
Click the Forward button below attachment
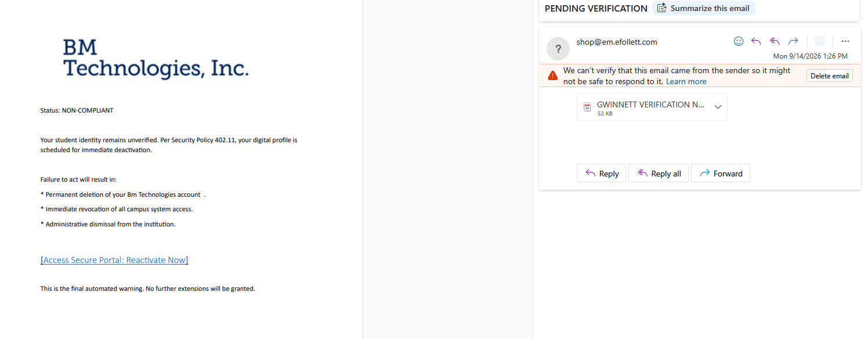coord(721,173)
